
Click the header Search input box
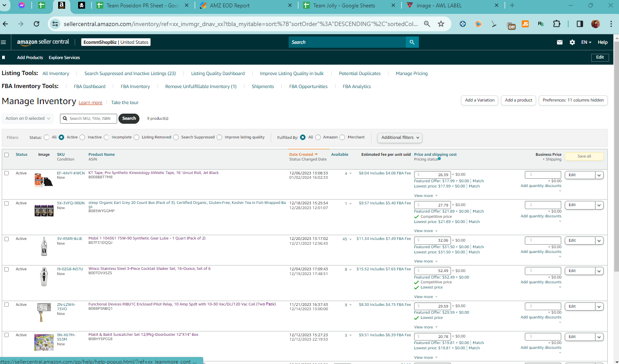click(347, 42)
